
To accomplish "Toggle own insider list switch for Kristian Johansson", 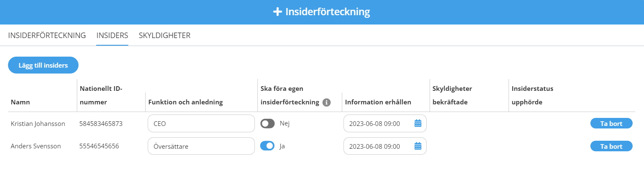I will (268, 123).
